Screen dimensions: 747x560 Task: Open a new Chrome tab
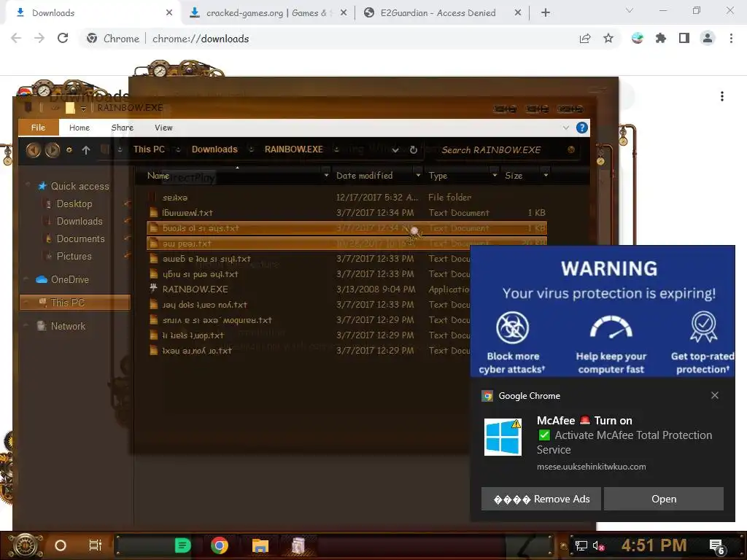[546, 13]
